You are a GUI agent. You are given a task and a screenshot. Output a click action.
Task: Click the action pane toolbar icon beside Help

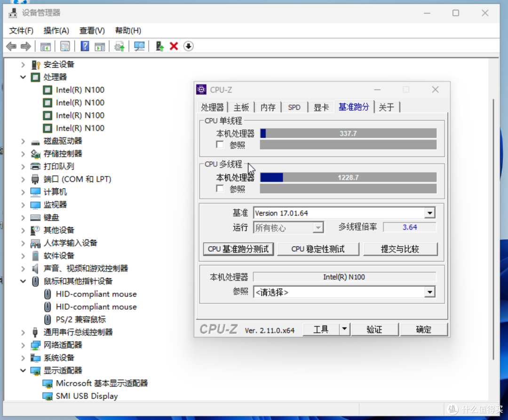point(100,46)
